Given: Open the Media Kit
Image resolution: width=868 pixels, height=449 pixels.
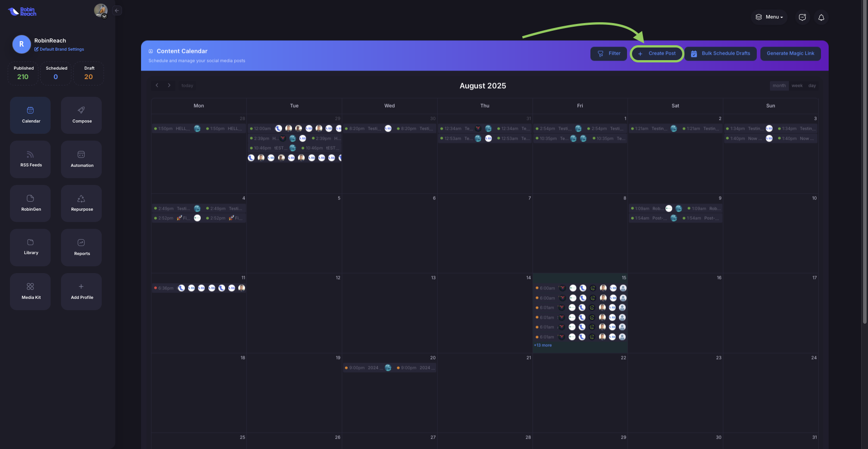Looking at the screenshot, I should click(30, 292).
